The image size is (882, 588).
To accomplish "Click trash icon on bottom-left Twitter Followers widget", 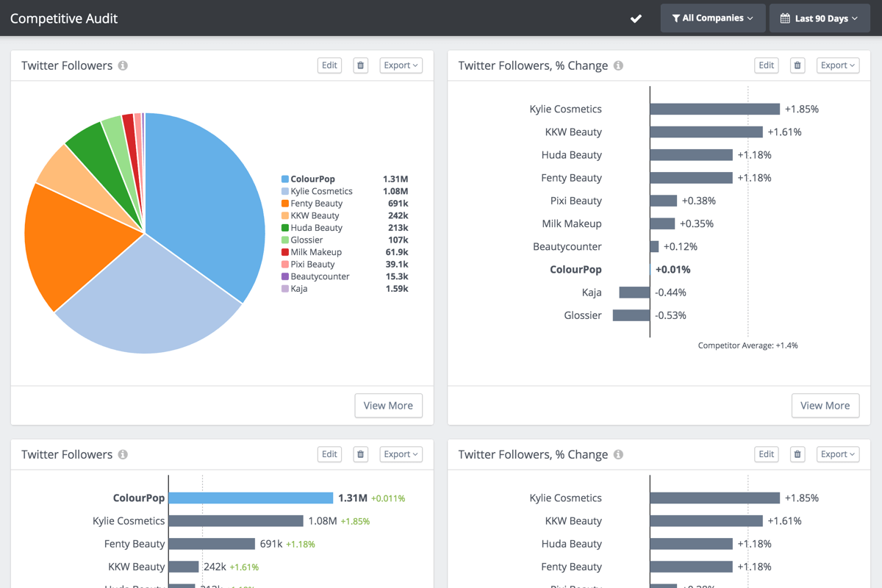I will click(360, 454).
